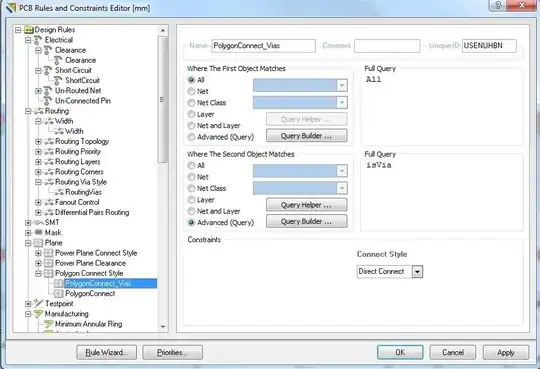The image size is (540, 369).
Task: Click the ShortCircuit child rule icon
Action: click(59, 81)
